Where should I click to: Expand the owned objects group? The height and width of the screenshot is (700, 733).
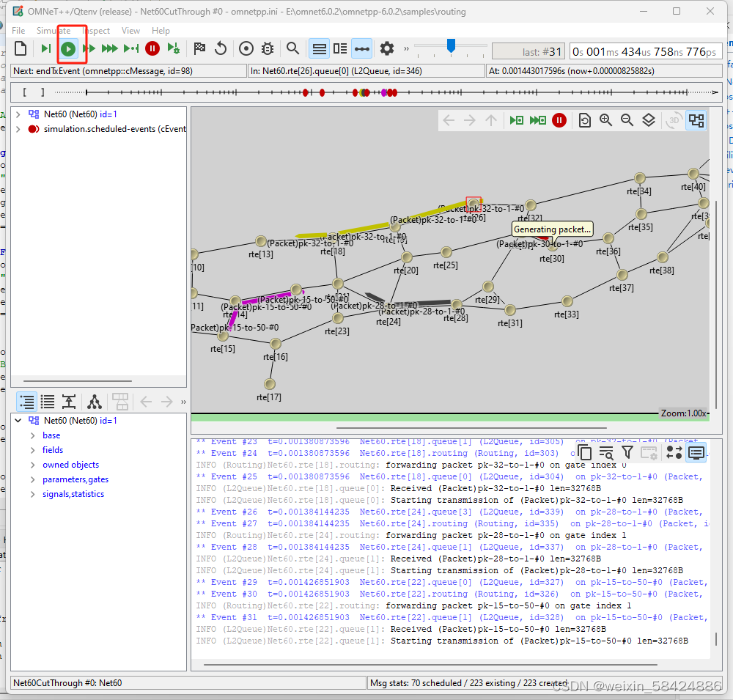(x=33, y=465)
